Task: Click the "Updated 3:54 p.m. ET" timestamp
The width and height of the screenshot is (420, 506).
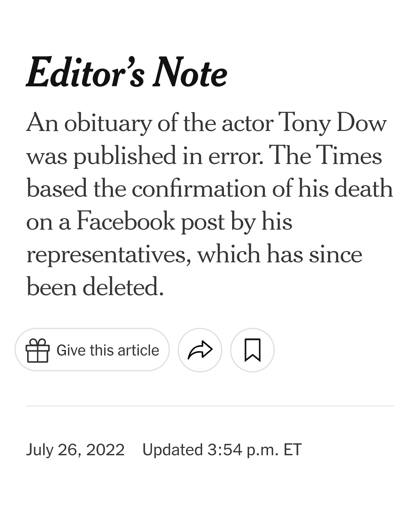Action: 222,449
